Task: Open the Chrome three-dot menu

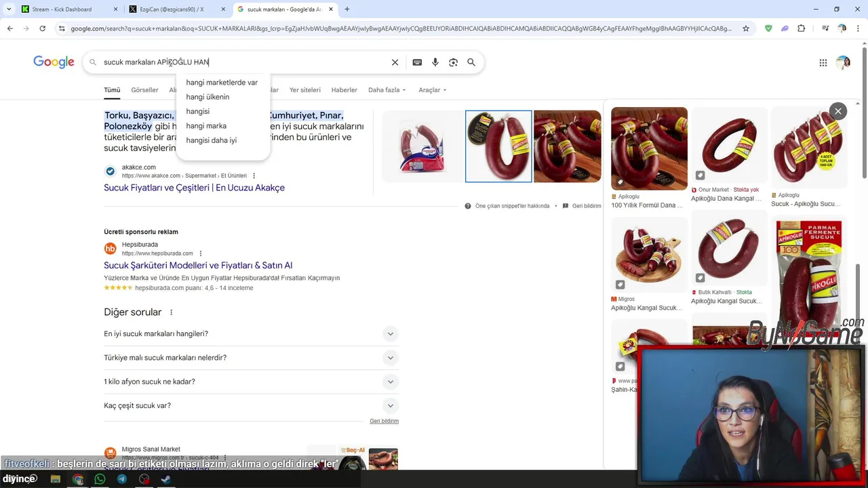Action: (859, 28)
